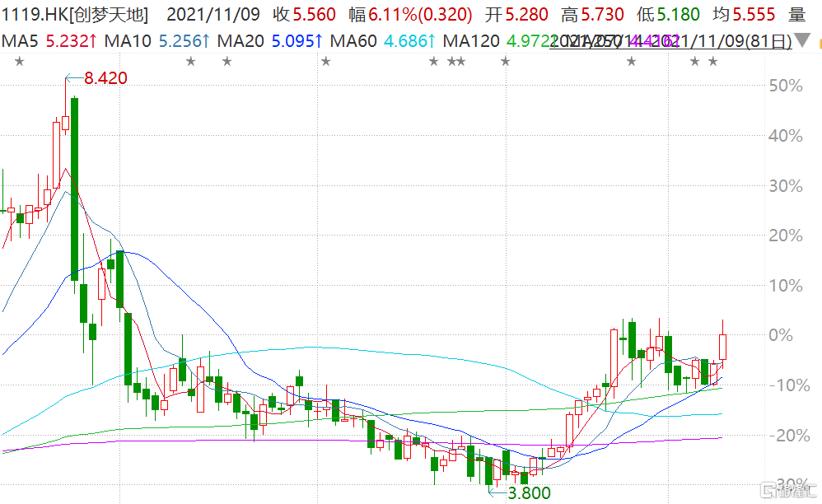Click the MA5 5.232 indicator label
This screenshot has width=822, height=504.
49,40
